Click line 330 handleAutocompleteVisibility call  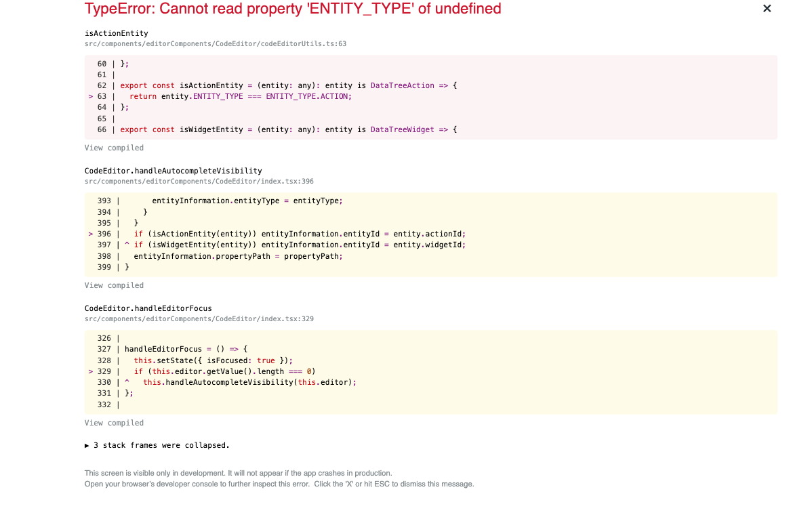click(249, 382)
